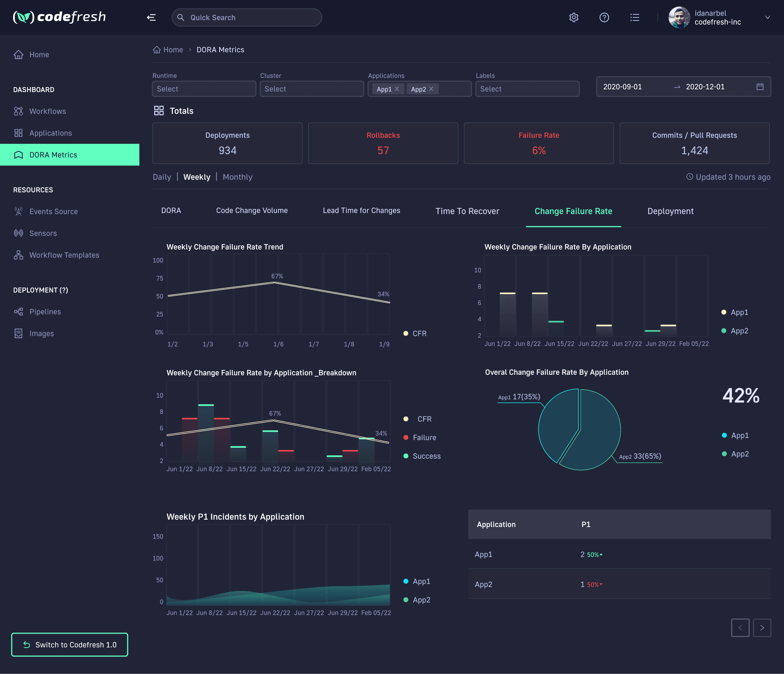Collapse the sidebar with the arrow icon
Image resolution: width=784 pixels, height=674 pixels.
coord(151,17)
